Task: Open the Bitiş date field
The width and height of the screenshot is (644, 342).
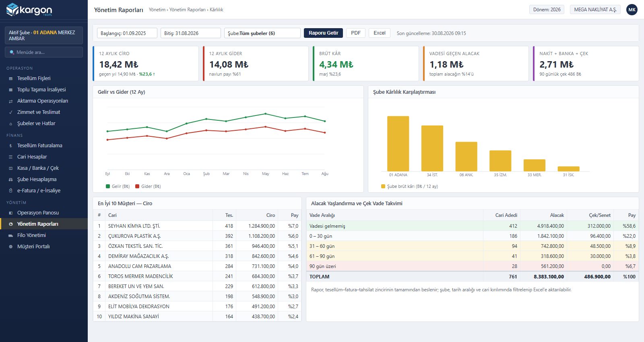Action: tap(191, 33)
